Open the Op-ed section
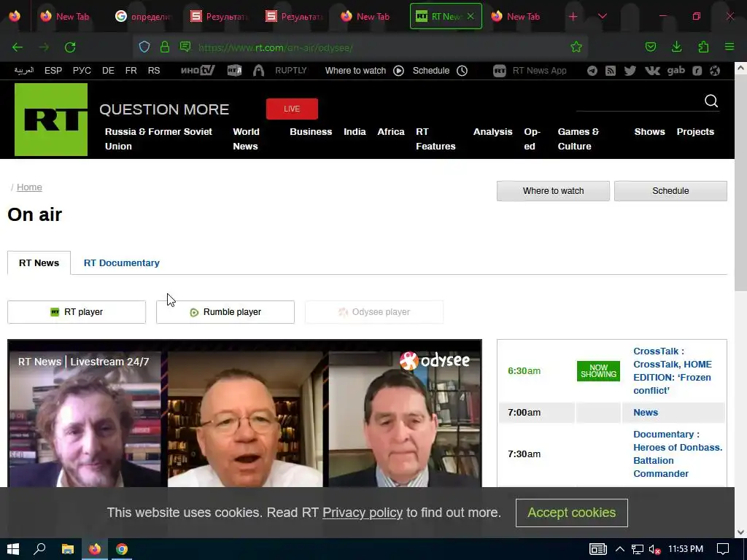Viewport: 747px width, 560px height. 532,139
